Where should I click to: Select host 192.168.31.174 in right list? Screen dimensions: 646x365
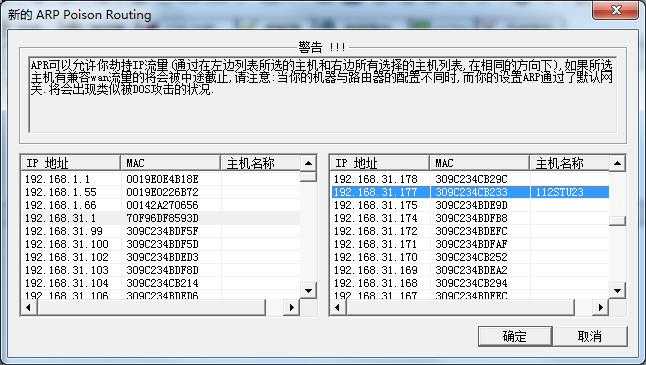[470, 218]
